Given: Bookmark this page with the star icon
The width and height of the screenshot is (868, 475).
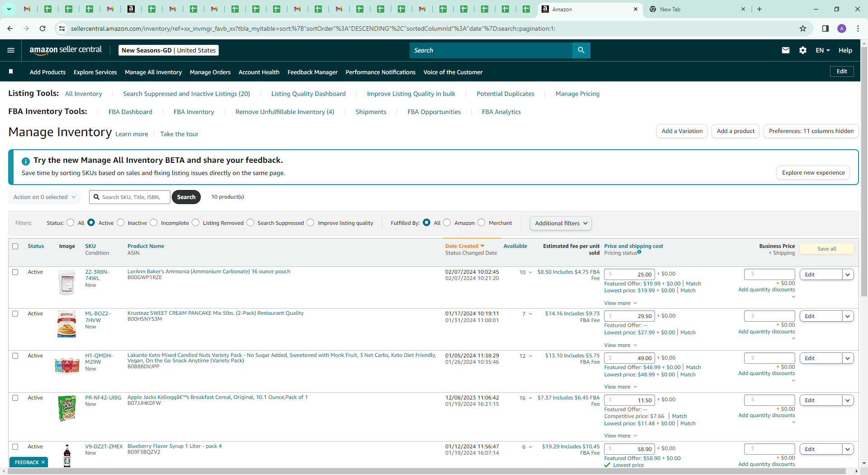Looking at the screenshot, I should [x=803, y=28].
